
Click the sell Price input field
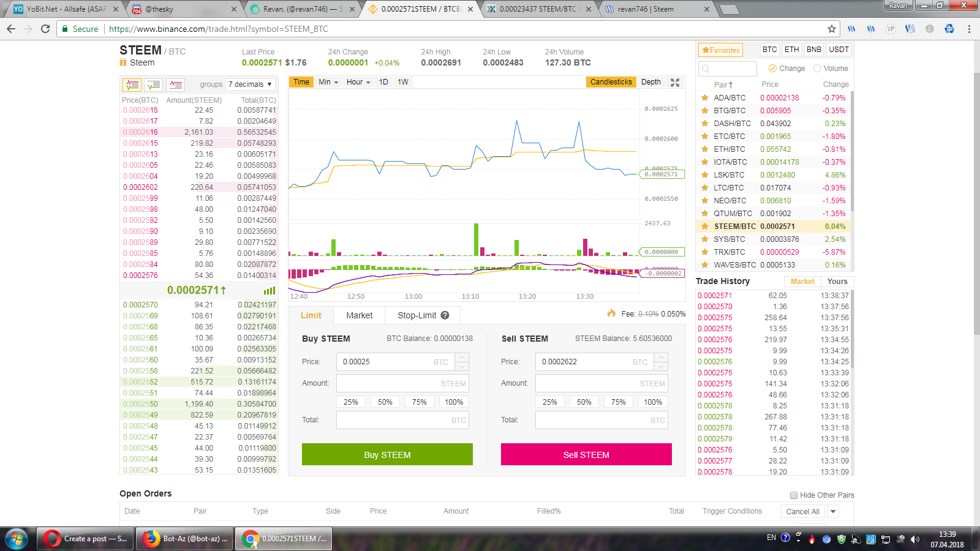(595, 362)
